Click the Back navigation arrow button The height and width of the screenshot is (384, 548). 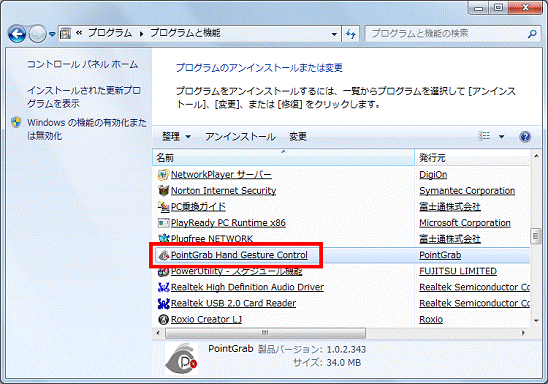(x=16, y=34)
